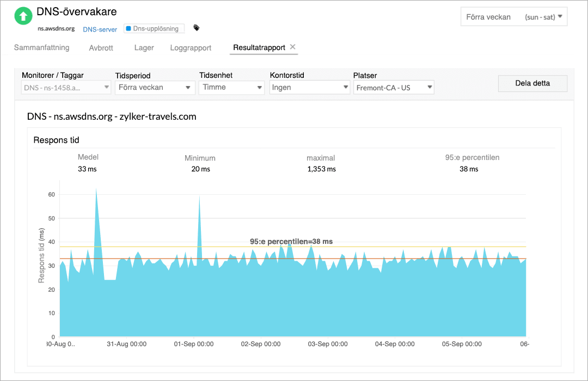Click the 95:e percentilen value 38 ms
Screen dimensions: 588x381
(x=469, y=169)
